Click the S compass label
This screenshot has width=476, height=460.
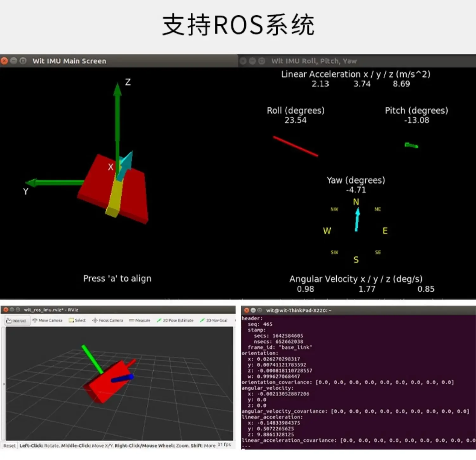[x=356, y=260]
